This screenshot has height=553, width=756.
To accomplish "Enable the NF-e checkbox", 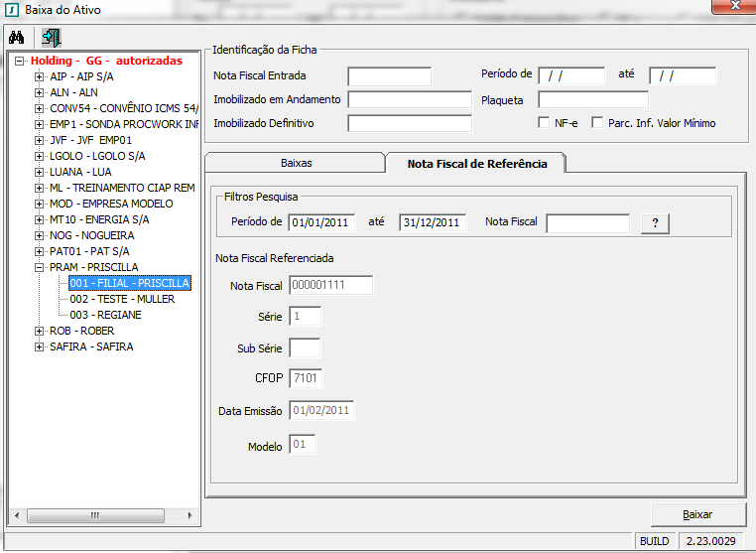I will pos(544,122).
